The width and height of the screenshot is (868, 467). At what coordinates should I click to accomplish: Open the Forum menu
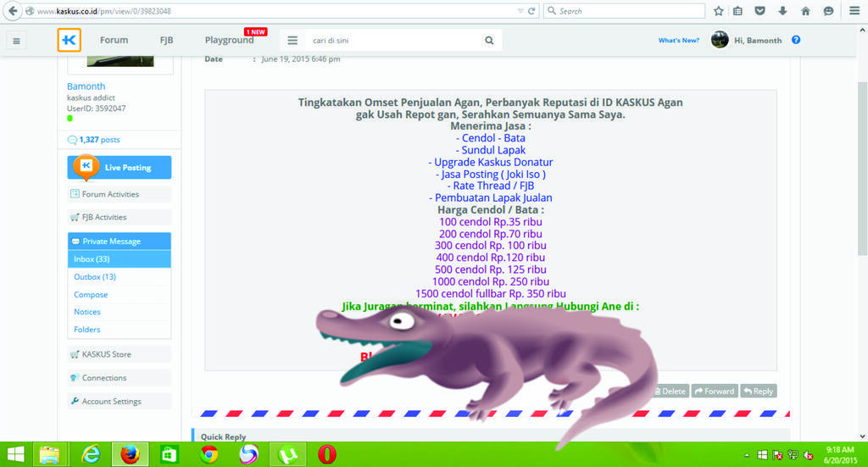click(x=114, y=40)
